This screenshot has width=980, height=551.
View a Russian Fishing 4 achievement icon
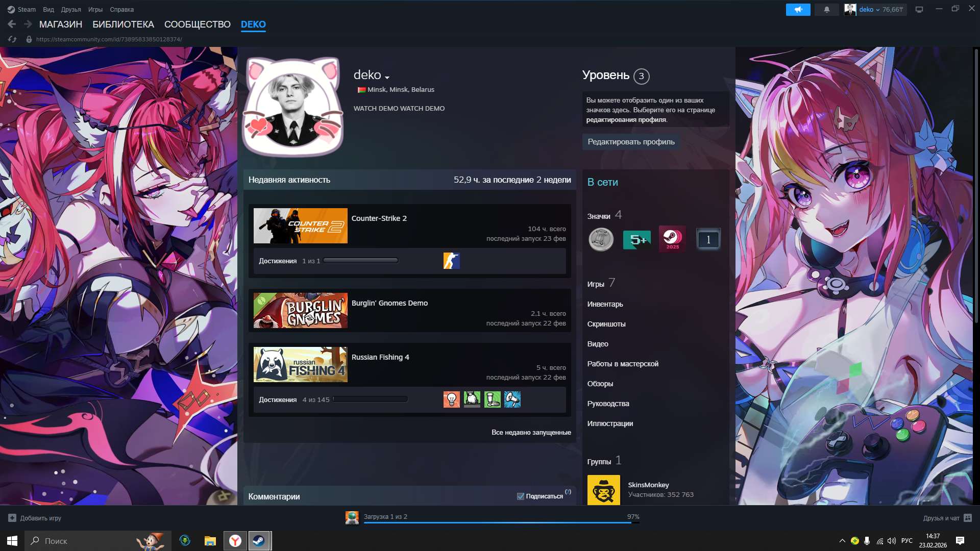tap(451, 399)
